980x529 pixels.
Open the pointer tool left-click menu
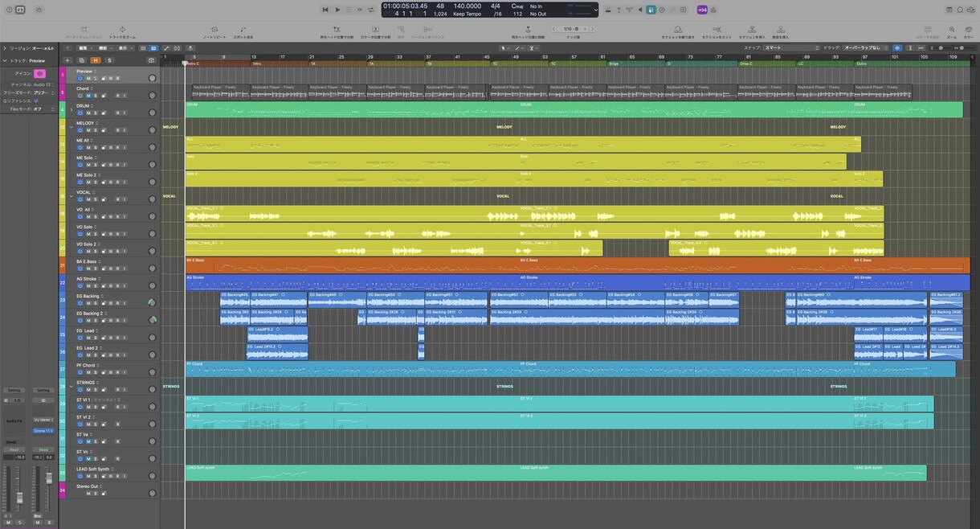point(504,48)
